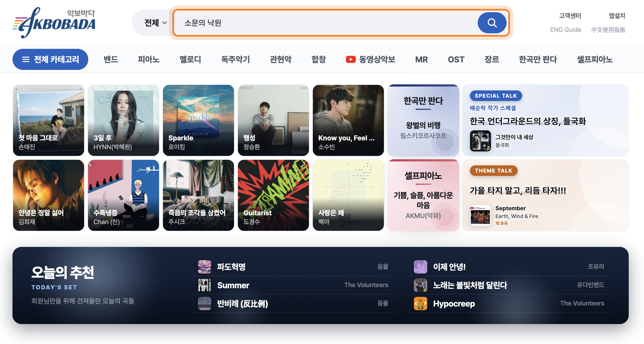Open the ENG Guide link
Image resolution: width=644 pixels, height=344 pixels.
(565, 30)
